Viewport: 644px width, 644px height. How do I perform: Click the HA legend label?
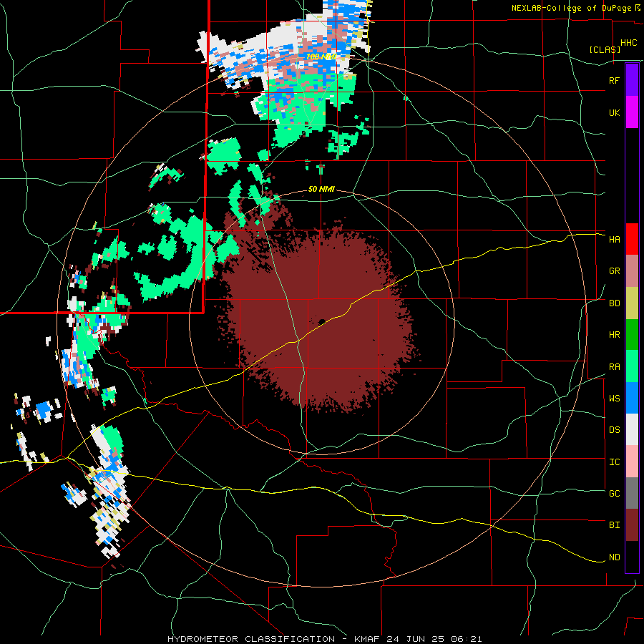pyautogui.click(x=614, y=240)
